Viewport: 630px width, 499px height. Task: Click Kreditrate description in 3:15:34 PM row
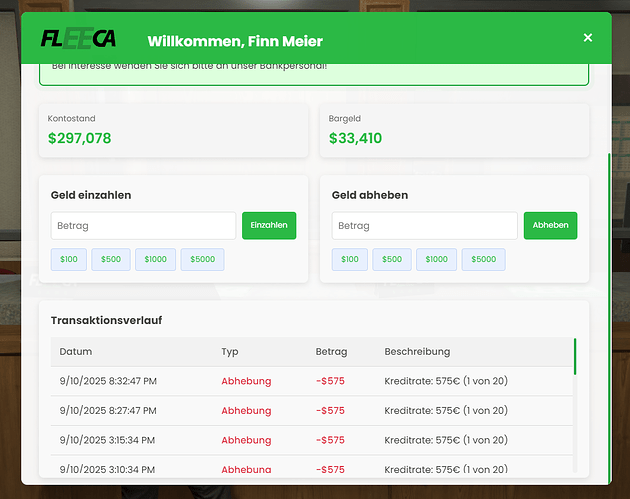[446, 440]
